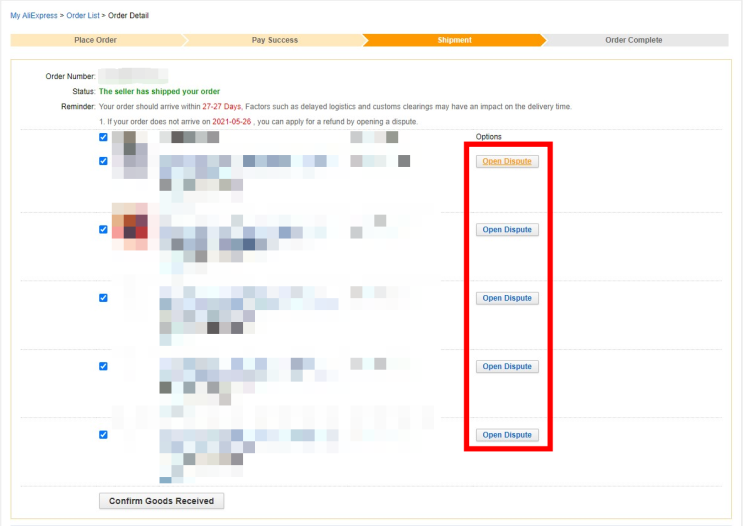The height and width of the screenshot is (526, 743).
Task: Click the '27-27 Days' delivery estimate
Action: [x=222, y=107]
